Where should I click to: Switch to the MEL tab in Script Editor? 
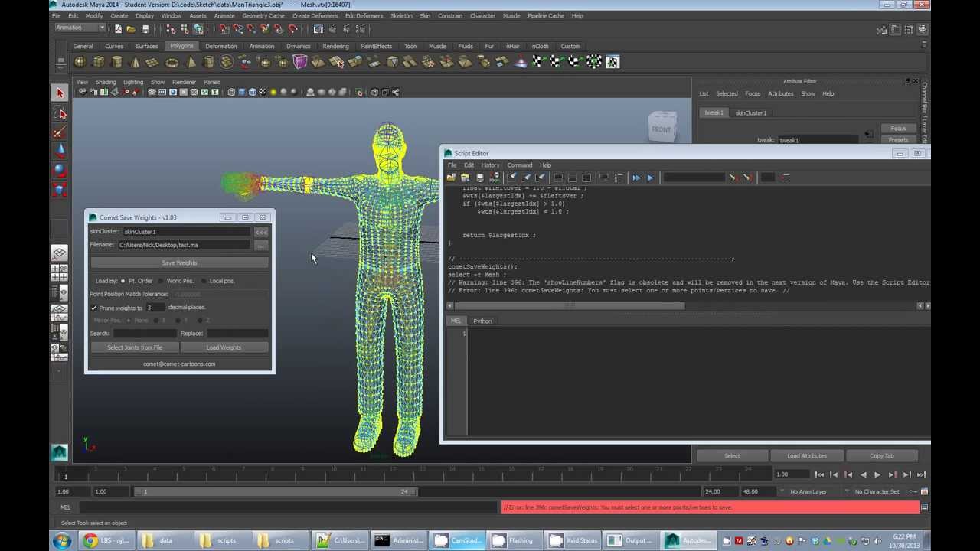(456, 321)
